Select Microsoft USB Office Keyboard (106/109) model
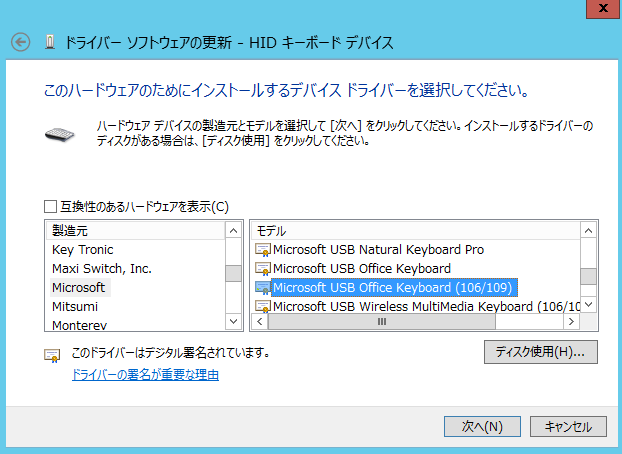Viewport: 622px width, 454px height. click(x=394, y=287)
